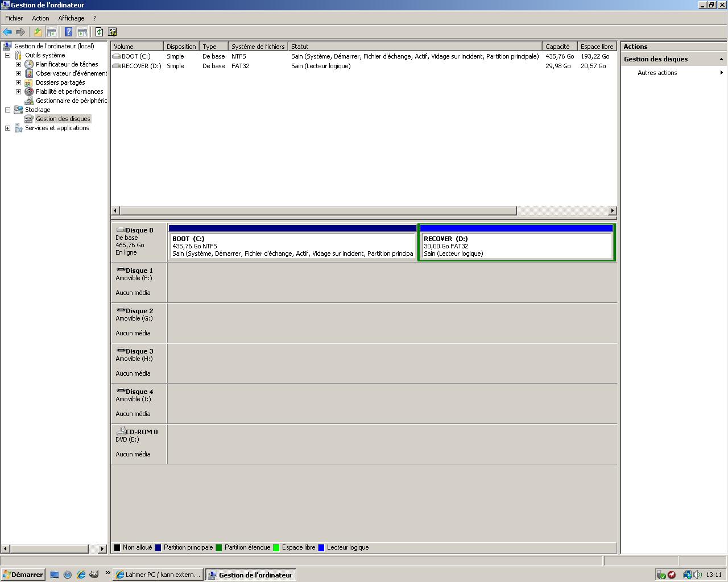This screenshot has width=728, height=582.
Task: Click the Stockage node icon
Action: pos(18,110)
